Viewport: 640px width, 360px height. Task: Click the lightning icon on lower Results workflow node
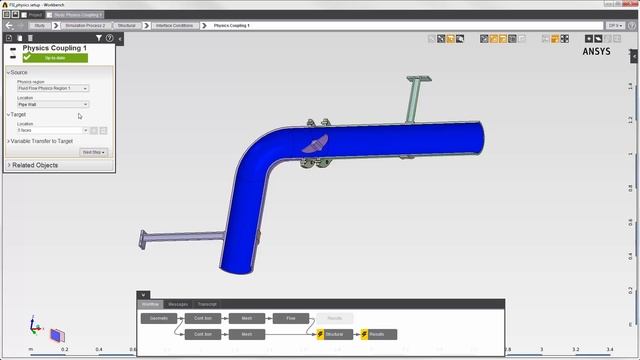pyautogui.click(x=364, y=334)
